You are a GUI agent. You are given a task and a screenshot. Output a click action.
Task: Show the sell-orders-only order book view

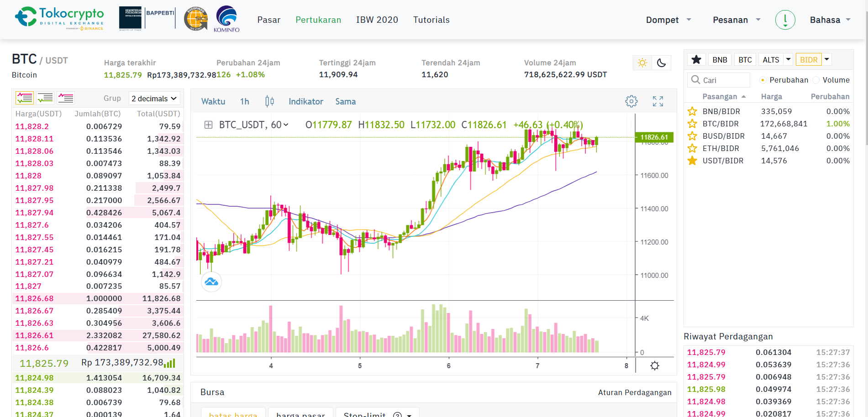[x=66, y=98]
